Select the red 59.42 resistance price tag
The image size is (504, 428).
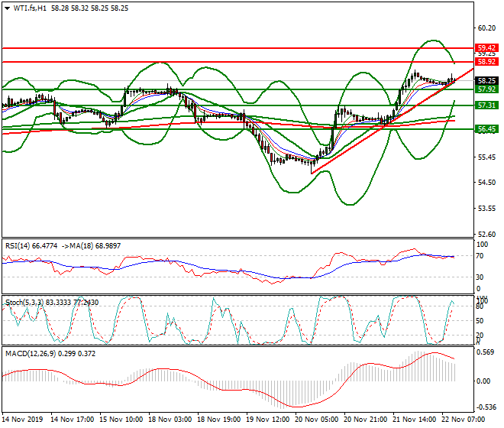point(486,47)
